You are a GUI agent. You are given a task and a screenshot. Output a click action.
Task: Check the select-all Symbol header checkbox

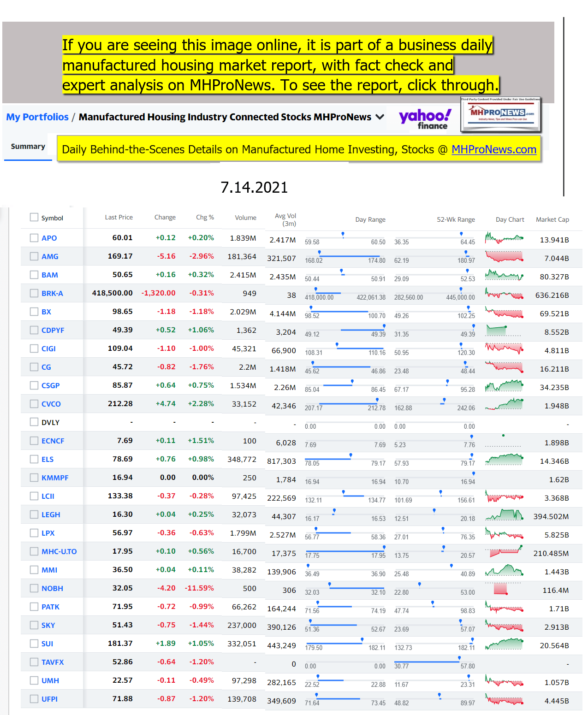(x=34, y=217)
